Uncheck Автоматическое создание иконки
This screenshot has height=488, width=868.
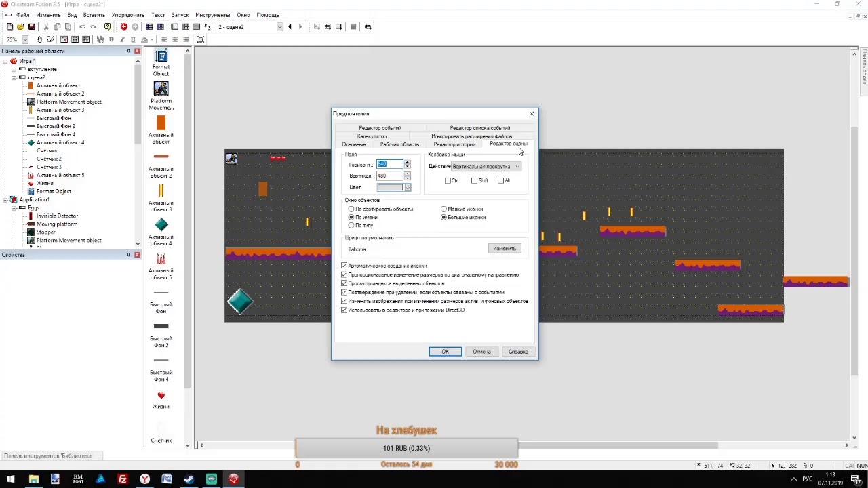point(344,266)
